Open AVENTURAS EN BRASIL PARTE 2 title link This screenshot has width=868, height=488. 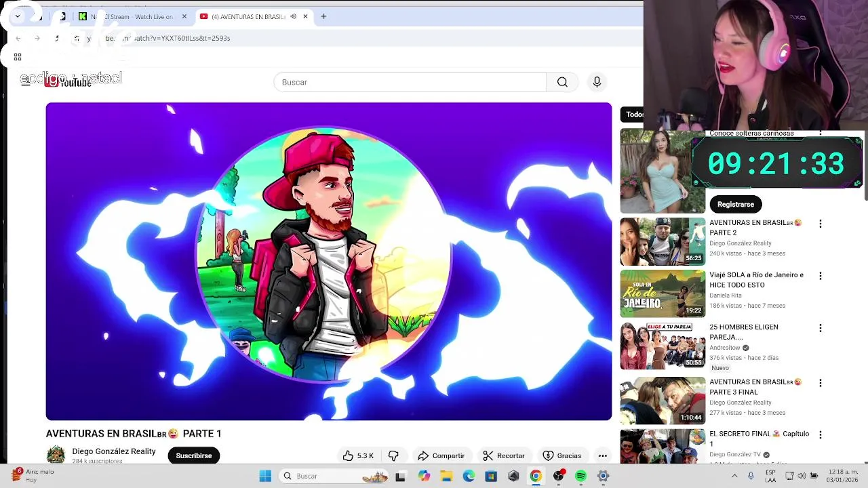pos(755,228)
